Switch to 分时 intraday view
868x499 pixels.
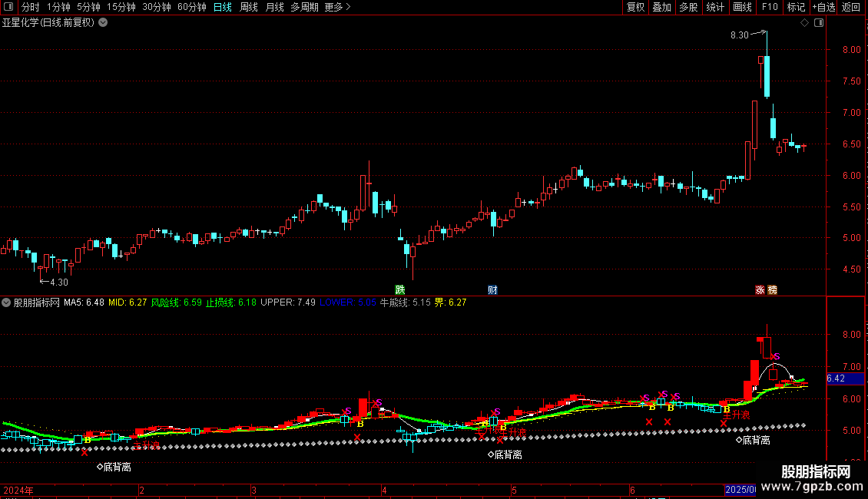[x=31, y=7]
